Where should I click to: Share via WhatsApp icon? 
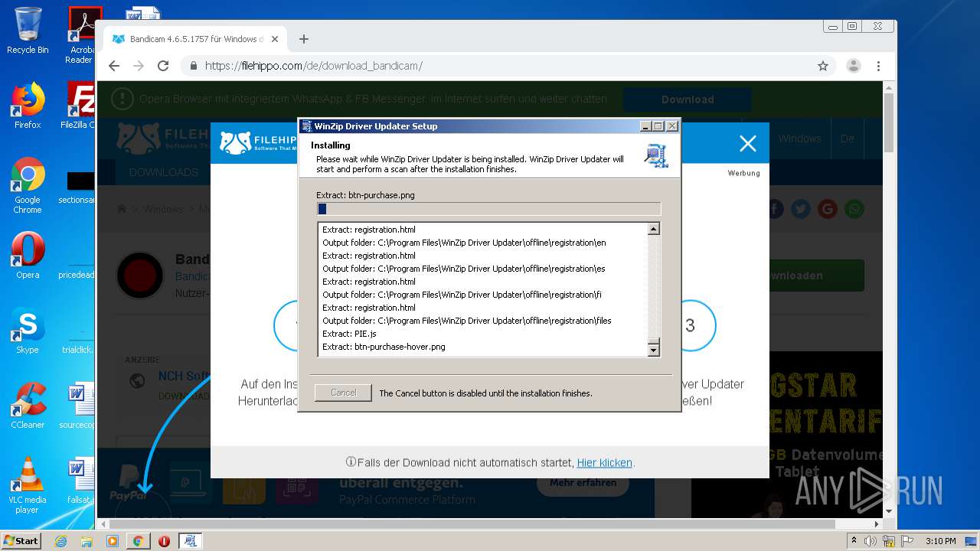click(854, 209)
